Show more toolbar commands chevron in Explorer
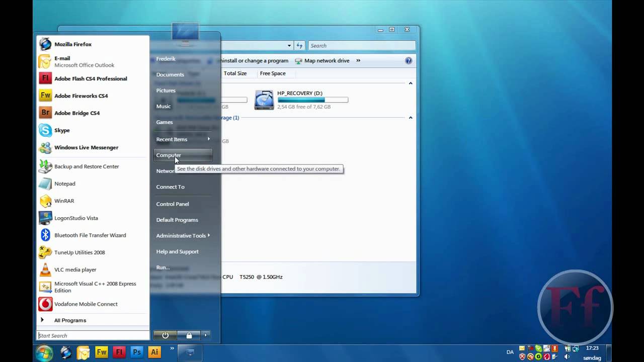This screenshot has height=362, width=644. point(358,60)
